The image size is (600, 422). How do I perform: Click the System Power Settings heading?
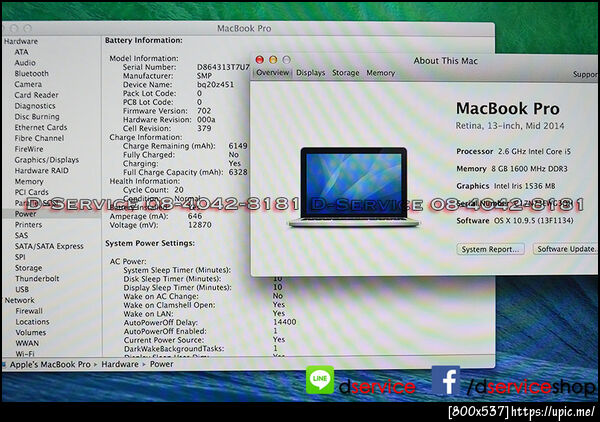click(x=150, y=243)
